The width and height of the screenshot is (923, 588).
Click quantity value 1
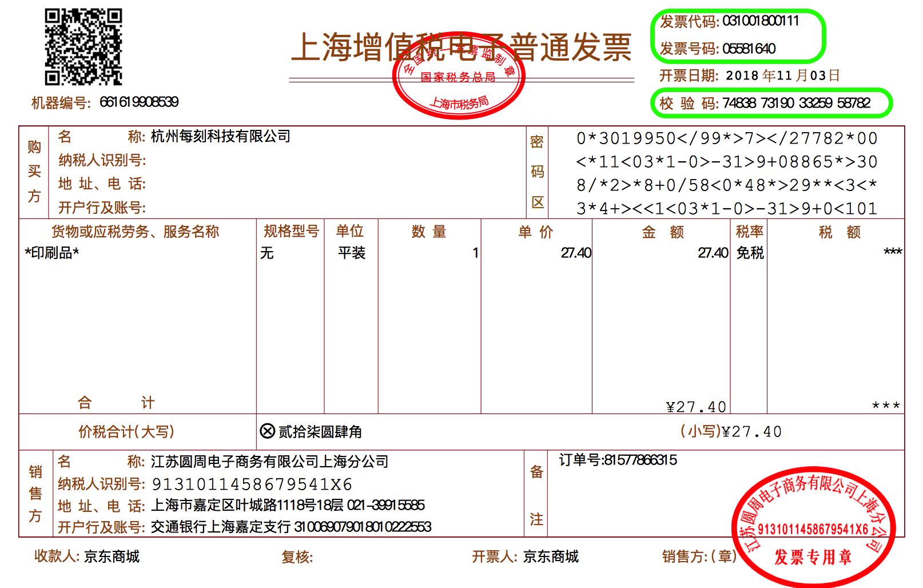pyautogui.click(x=475, y=253)
